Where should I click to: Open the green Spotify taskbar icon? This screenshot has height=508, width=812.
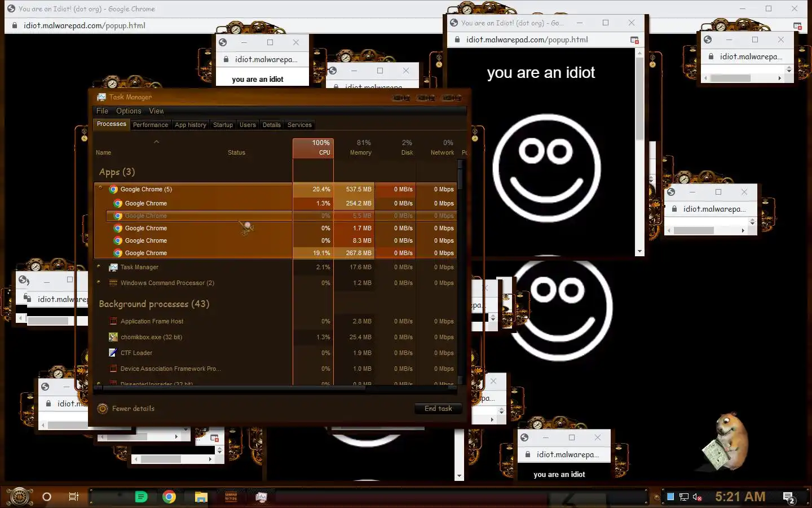[141, 497]
